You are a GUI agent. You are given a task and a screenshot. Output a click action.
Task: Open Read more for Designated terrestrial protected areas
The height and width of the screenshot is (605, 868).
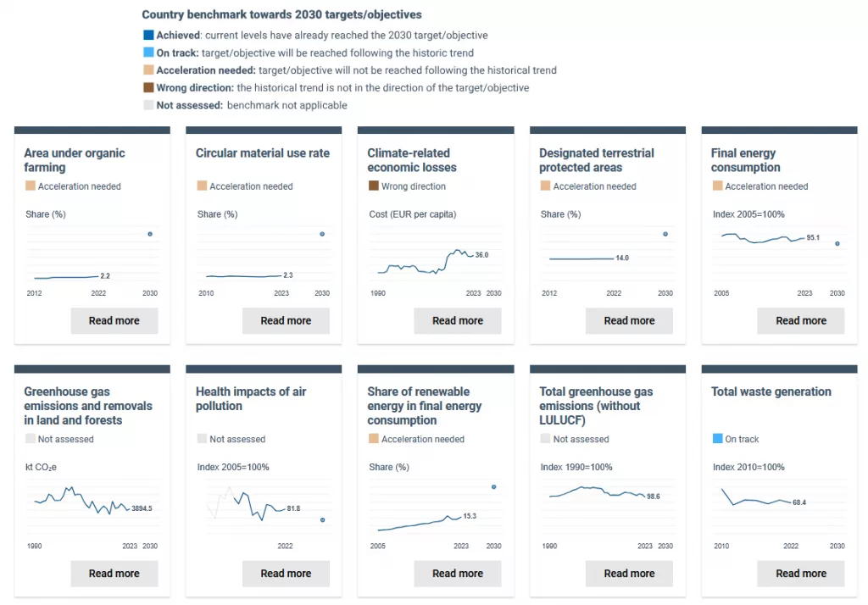tap(629, 321)
